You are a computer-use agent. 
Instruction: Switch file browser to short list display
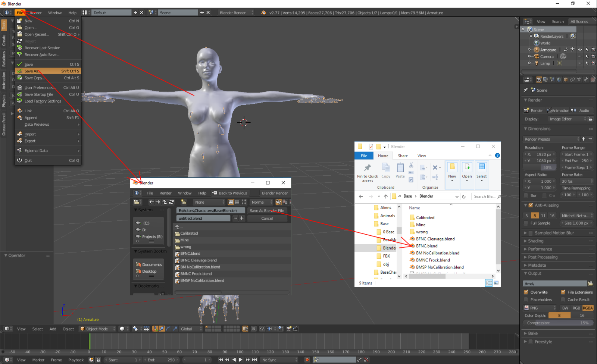(x=231, y=202)
